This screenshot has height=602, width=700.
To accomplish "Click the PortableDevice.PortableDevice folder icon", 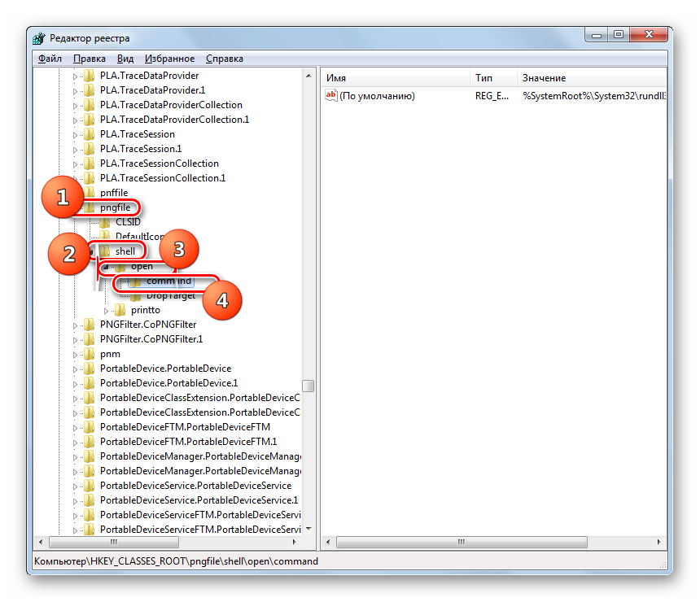I will click(x=89, y=369).
